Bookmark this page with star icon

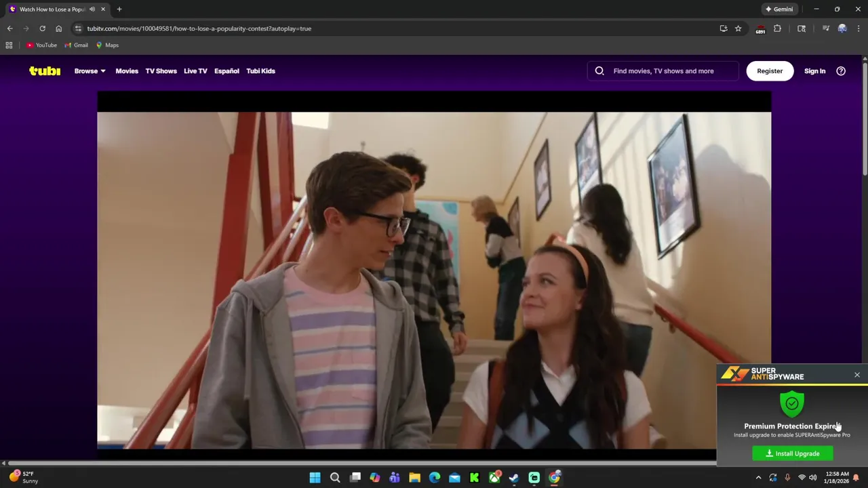click(x=738, y=28)
